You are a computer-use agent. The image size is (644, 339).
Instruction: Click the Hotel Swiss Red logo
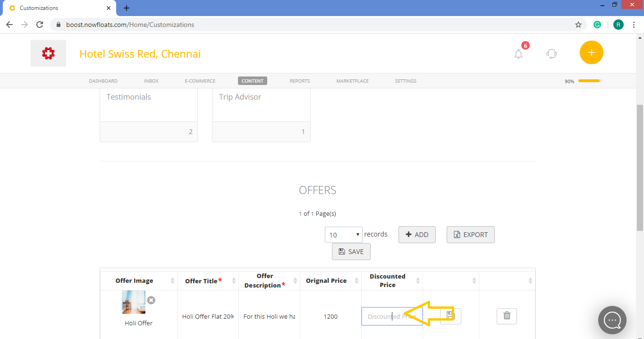click(x=48, y=53)
